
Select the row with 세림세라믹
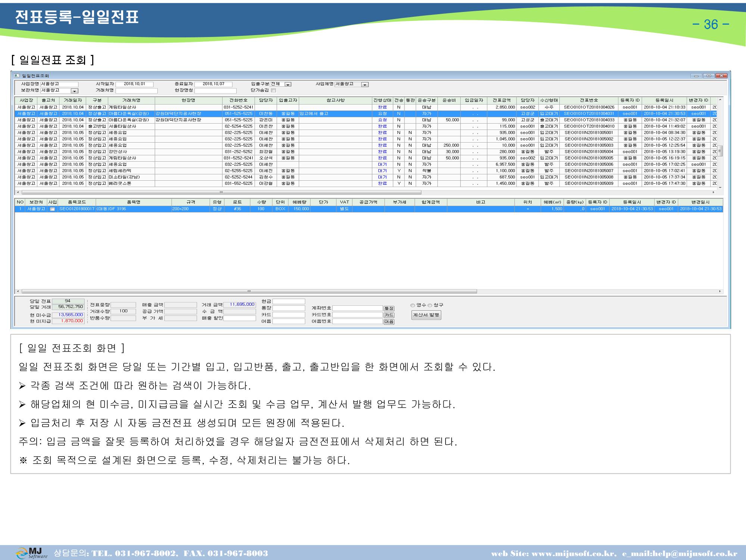pos(366,171)
